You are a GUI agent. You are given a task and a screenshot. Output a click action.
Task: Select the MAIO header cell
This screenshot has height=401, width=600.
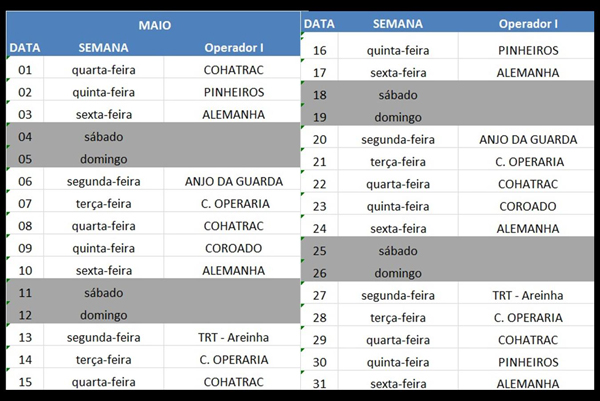click(x=153, y=25)
